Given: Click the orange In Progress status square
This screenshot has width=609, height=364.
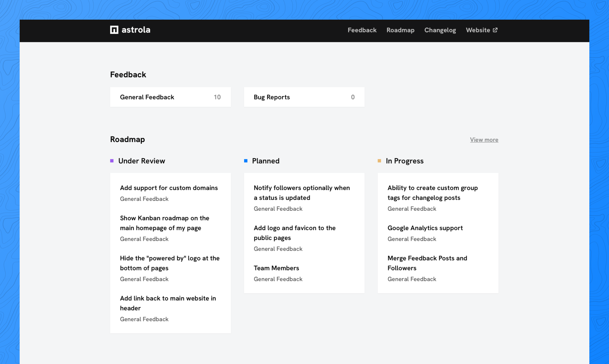Looking at the screenshot, I should [x=379, y=161].
